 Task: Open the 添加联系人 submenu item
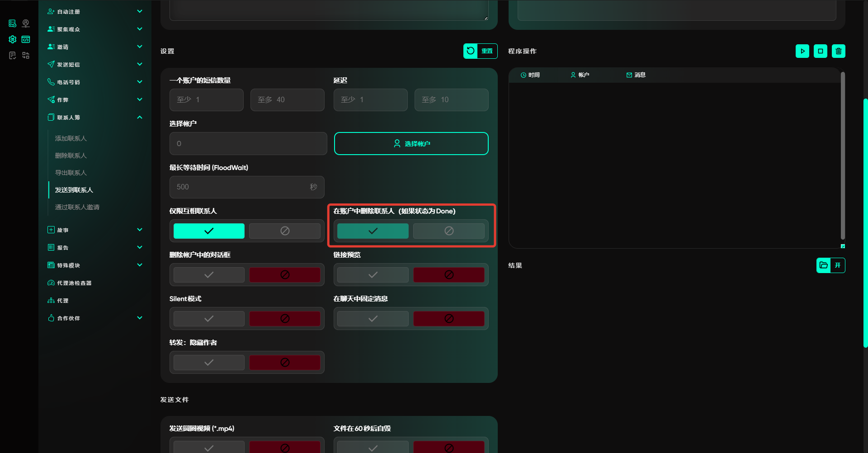click(71, 138)
